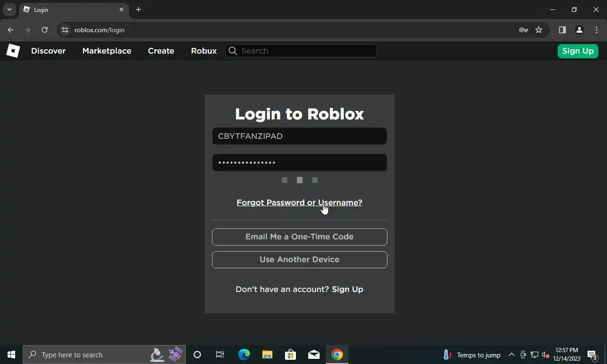Viewport: 607px width, 364px height.
Task: Select Use Another Device
Action: 300,259
